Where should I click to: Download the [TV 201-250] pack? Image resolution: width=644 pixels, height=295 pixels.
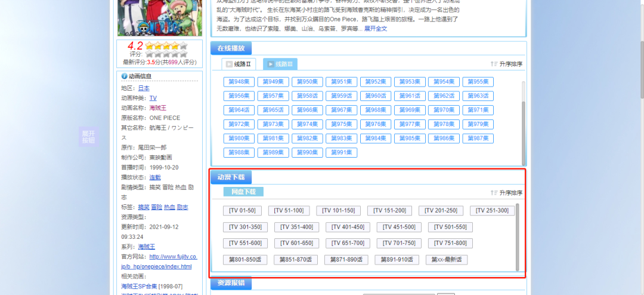tap(441, 211)
